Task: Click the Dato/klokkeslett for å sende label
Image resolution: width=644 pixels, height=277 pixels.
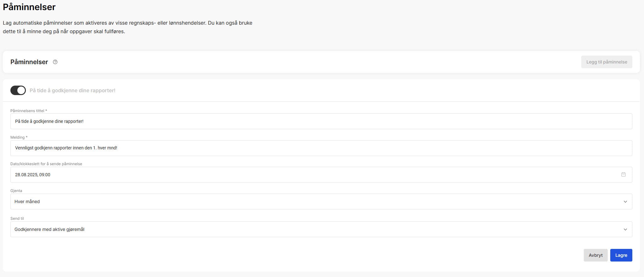Action: pos(46,164)
